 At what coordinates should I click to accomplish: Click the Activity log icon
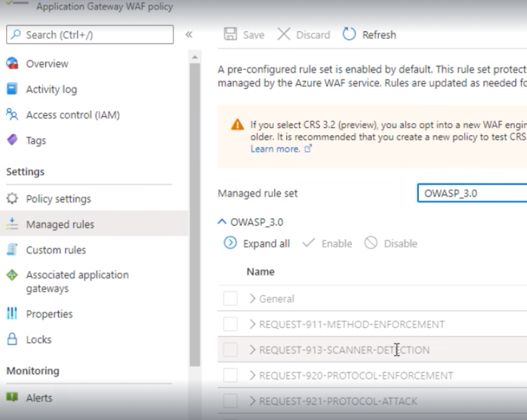click(x=12, y=89)
